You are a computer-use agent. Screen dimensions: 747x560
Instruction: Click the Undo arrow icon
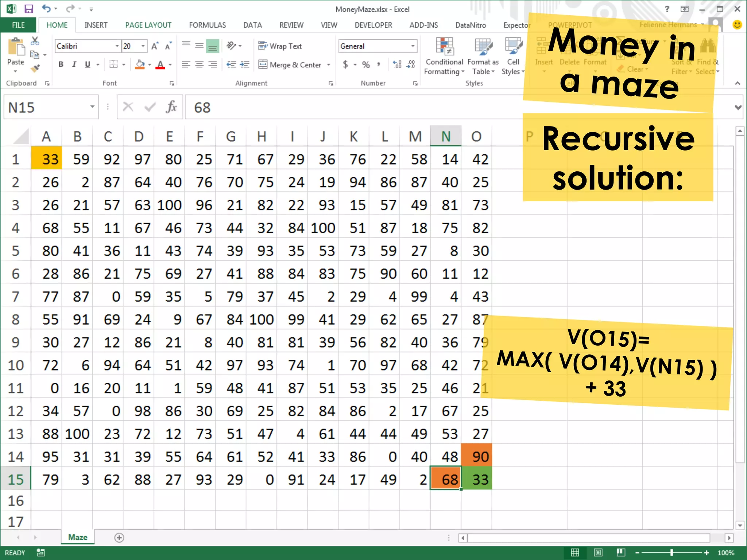(x=46, y=8)
